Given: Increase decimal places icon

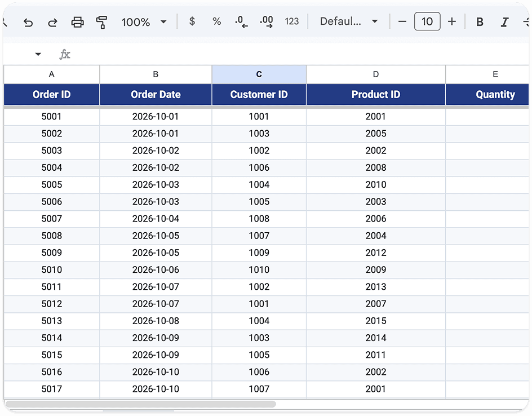Looking at the screenshot, I should (267, 21).
